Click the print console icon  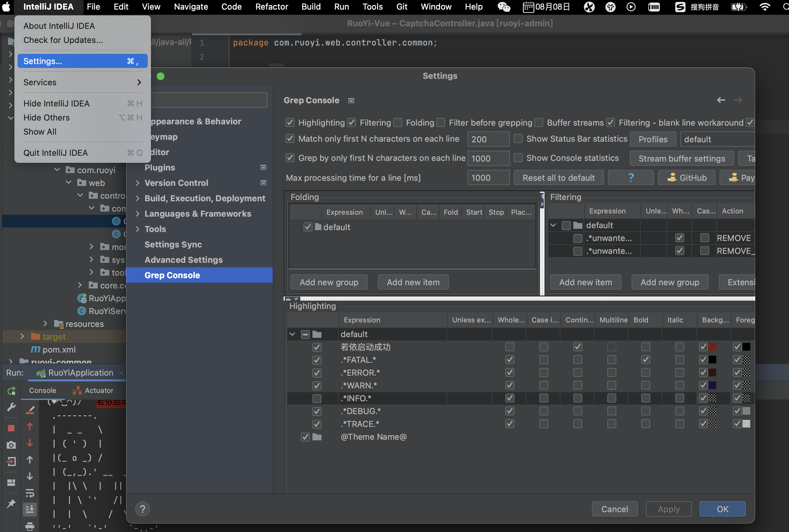(30, 526)
